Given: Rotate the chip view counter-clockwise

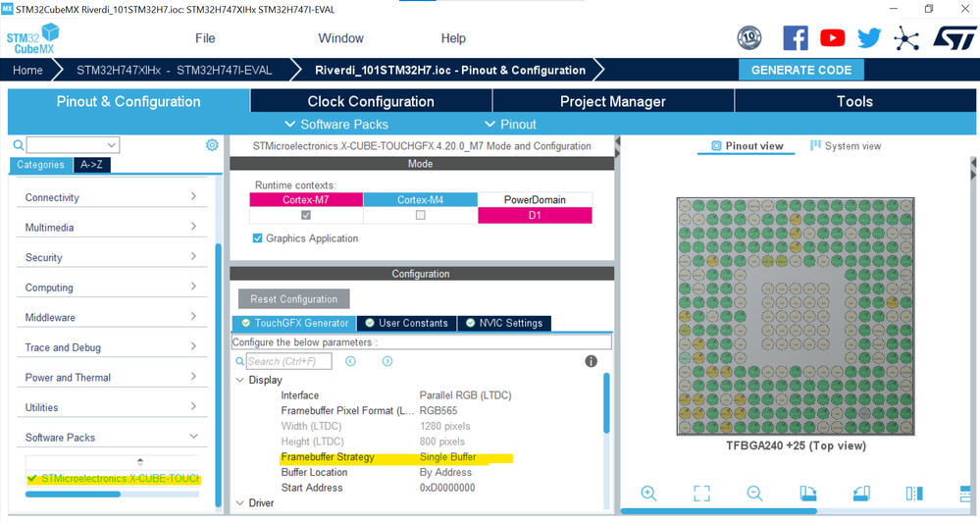Looking at the screenshot, I should tap(861, 494).
